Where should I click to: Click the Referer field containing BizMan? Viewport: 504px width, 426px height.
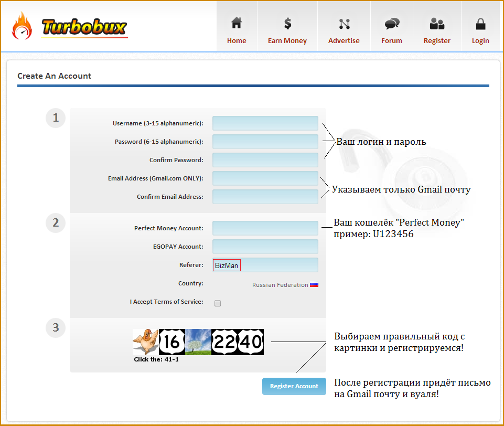tap(265, 265)
